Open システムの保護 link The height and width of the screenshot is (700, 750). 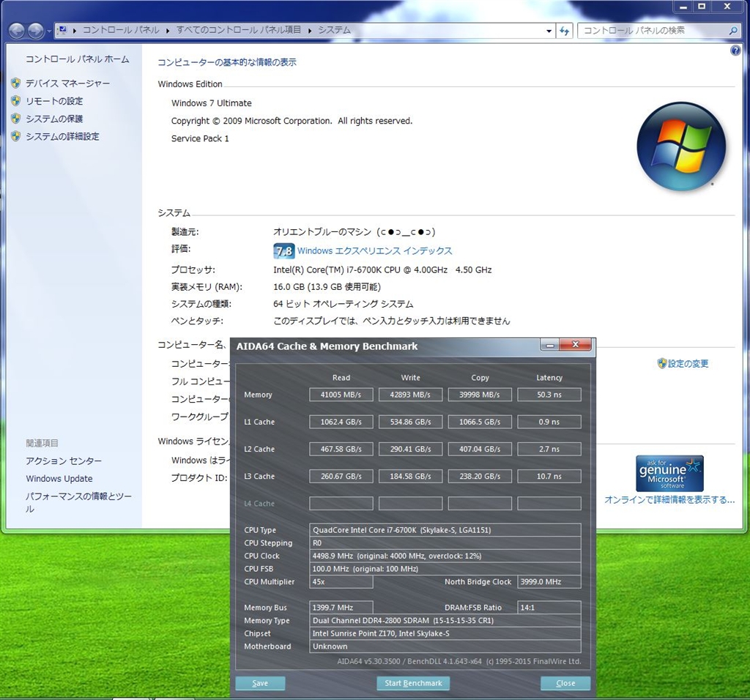click(x=54, y=119)
